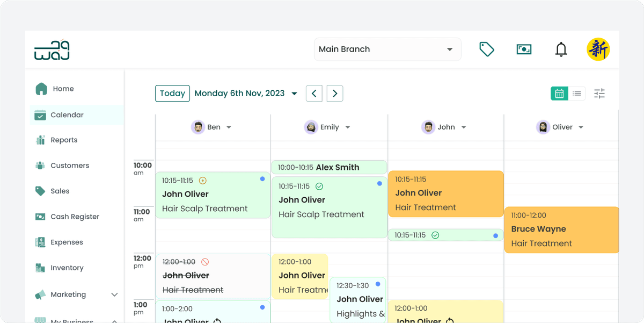Screen dimensions: 644x323
Task: Open the Expenses section
Action: tap(65, 242)
